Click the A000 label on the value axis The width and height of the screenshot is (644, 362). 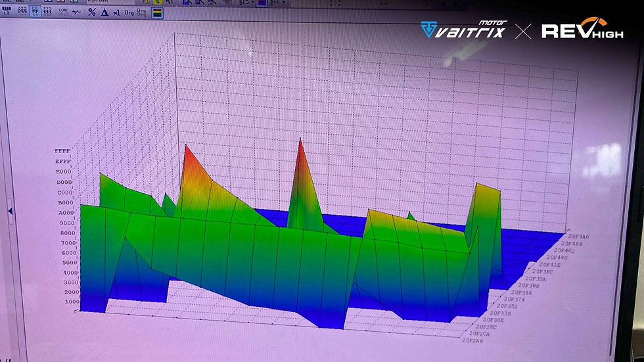[66, 213]
